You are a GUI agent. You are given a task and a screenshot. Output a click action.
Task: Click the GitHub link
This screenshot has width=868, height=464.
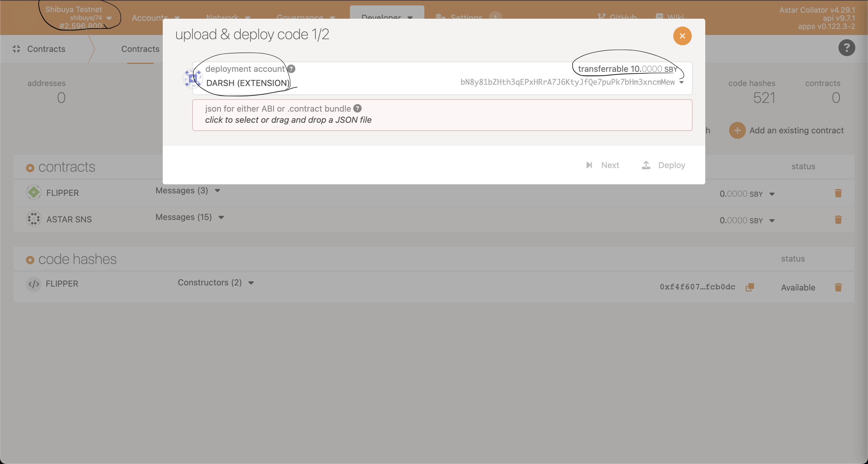pyautogui.click(x=617, y=17)
